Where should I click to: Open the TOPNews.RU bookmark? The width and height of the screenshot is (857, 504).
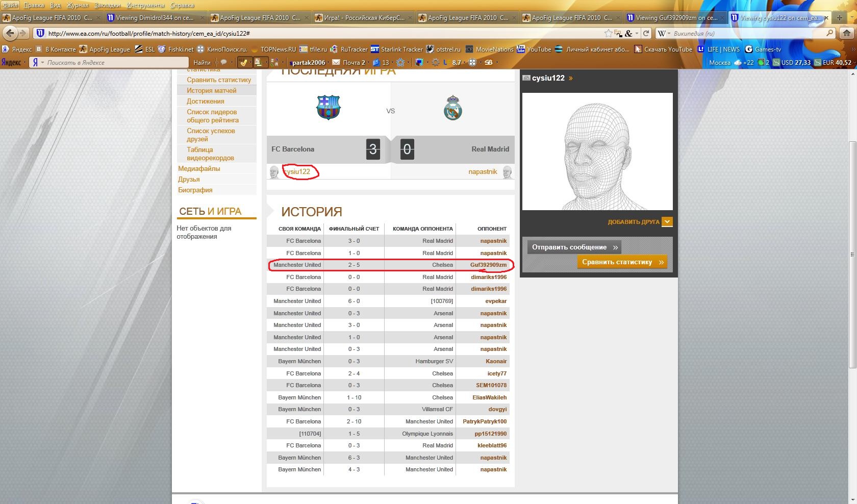(x=273, y=49)
